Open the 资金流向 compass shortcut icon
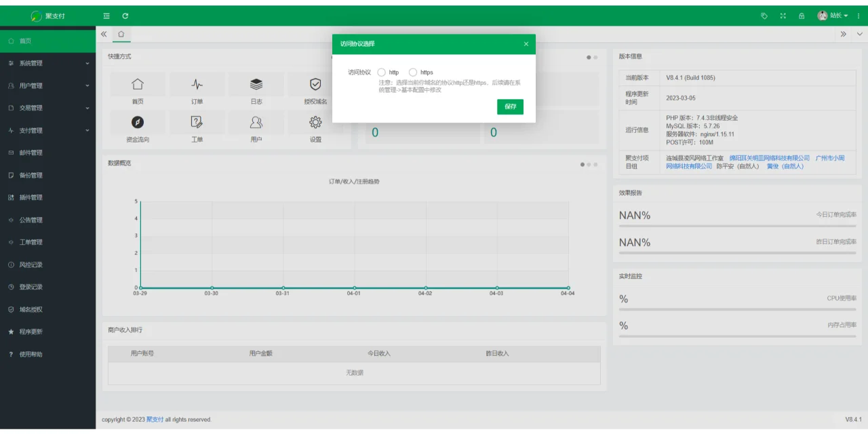The image size is (868, 434). tap(138, 122)
